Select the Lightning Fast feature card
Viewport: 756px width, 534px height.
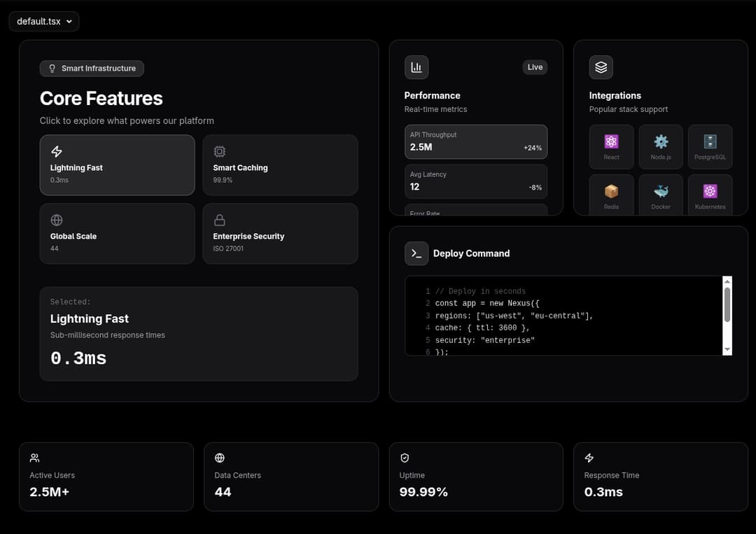tap(117, 165)
